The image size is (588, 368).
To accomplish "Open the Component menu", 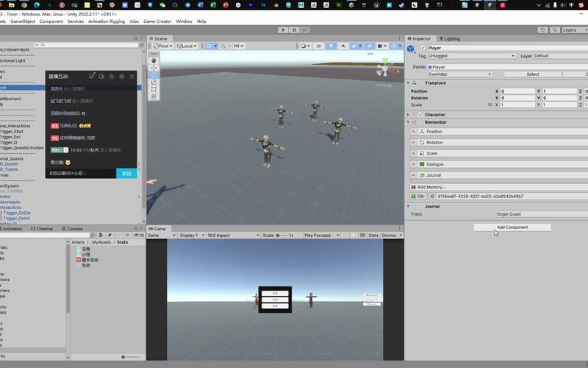I will [x=51, y=21].
